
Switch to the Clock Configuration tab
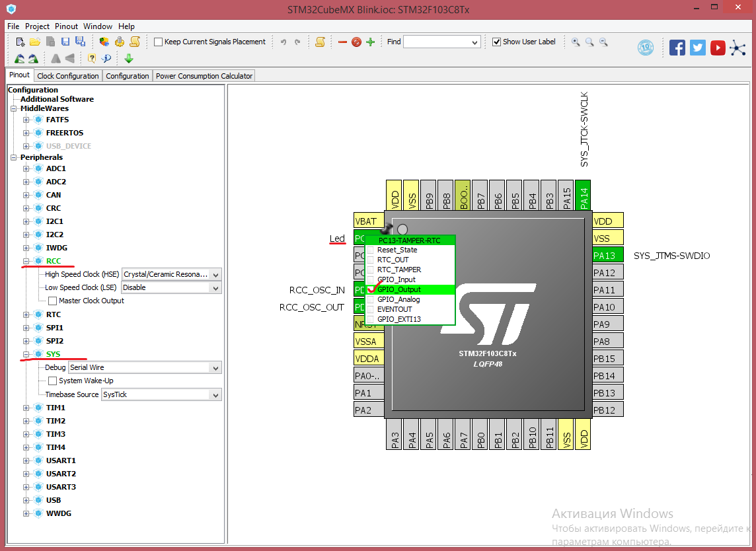tap(68, 76)
